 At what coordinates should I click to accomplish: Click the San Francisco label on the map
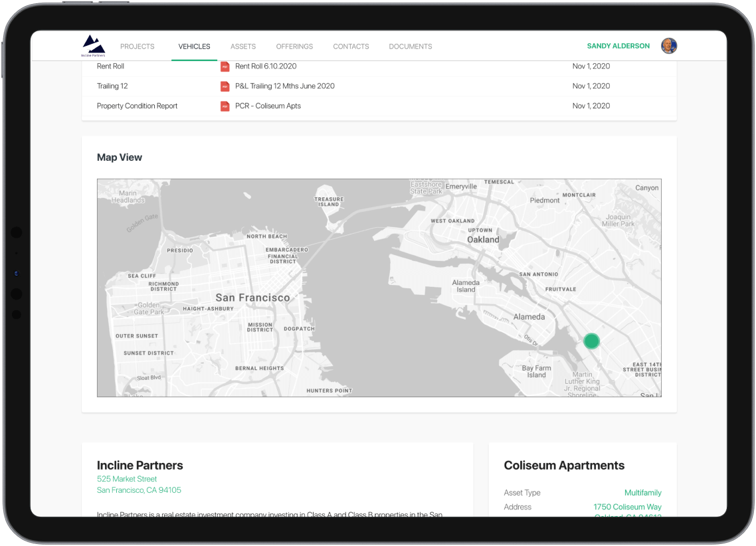pos(252,298)
